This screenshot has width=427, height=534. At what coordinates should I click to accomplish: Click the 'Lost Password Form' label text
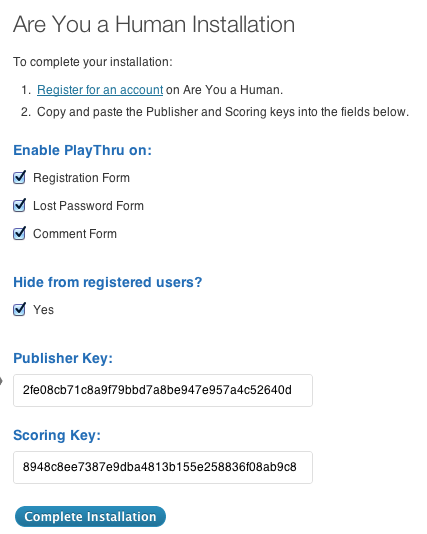(88, 206)
